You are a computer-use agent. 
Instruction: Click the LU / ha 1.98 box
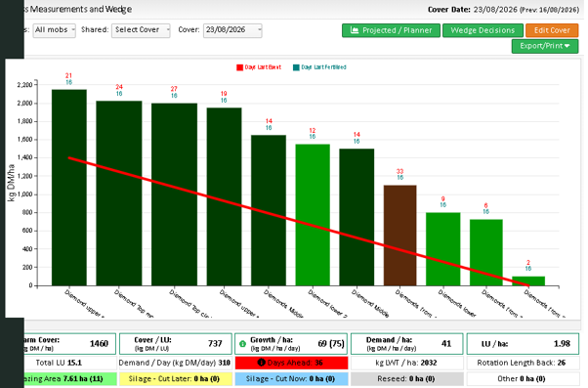pyautogui.click(x=523, y=344)
